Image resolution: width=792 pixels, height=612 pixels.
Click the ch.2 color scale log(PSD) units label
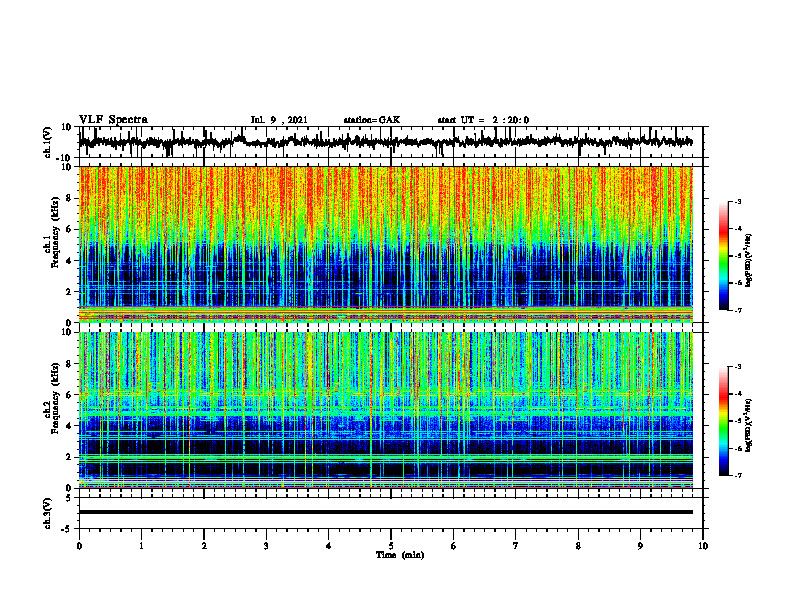(x=749, y=425)
